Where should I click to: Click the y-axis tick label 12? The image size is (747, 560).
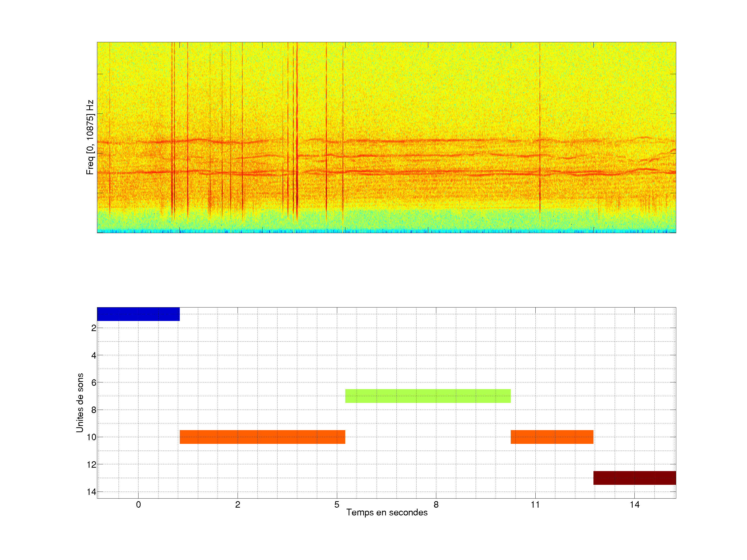(x=92, y=465)
